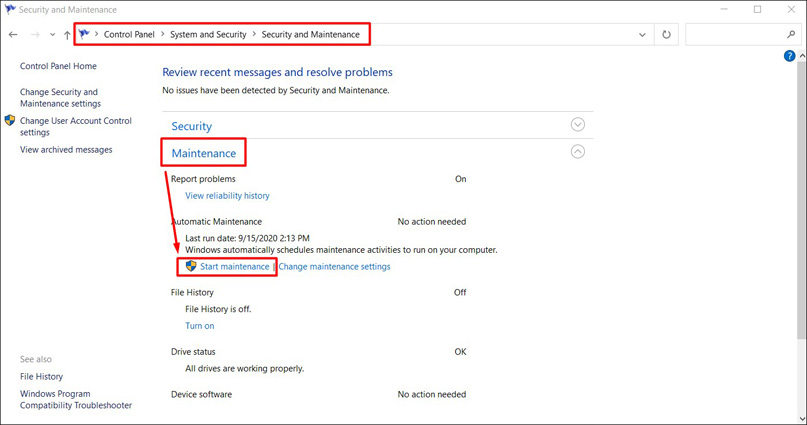
Task: Turn on File History
Action: tap(200, 326)
